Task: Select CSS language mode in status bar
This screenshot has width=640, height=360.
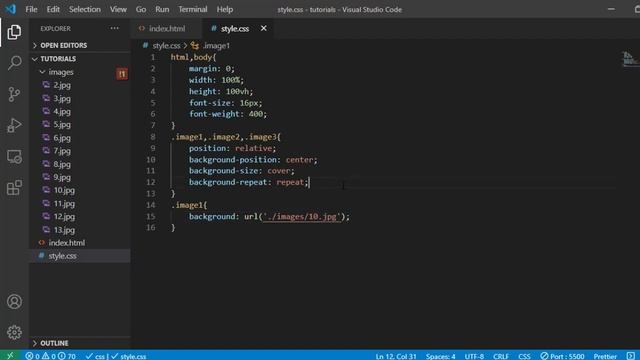Action: pyautogui.click(x=524, y=356)
